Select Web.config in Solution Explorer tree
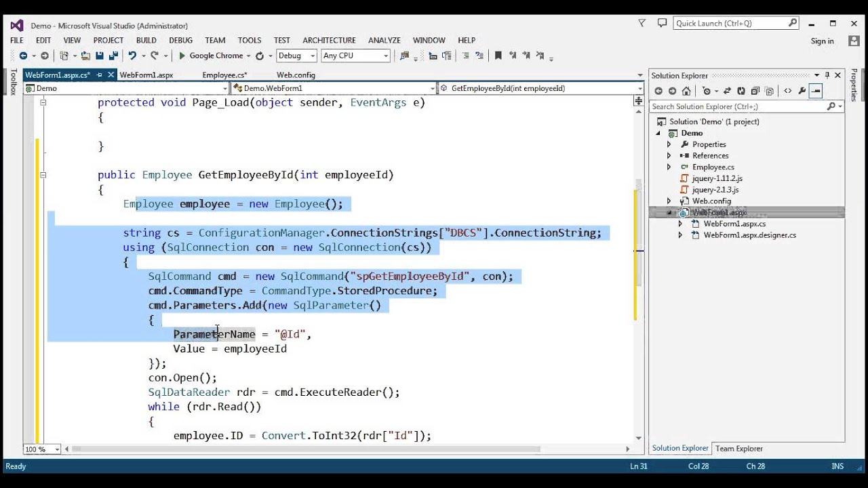Viewport: 868px width, 488px height. point(711,201)
